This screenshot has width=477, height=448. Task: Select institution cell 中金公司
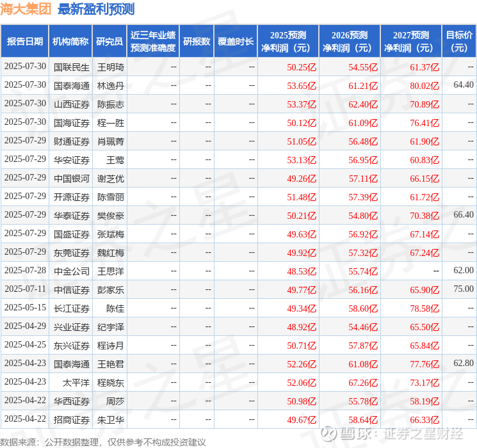(x=72, y=271)
